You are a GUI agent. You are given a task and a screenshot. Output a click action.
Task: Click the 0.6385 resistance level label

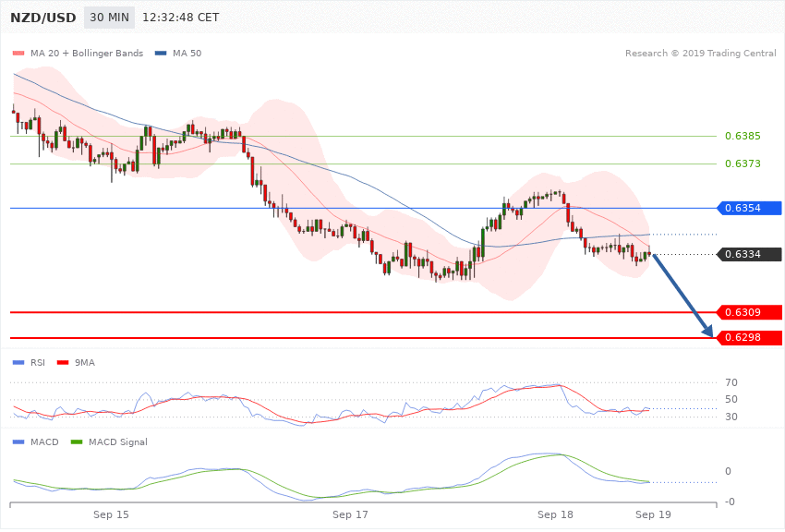point(743,136)
